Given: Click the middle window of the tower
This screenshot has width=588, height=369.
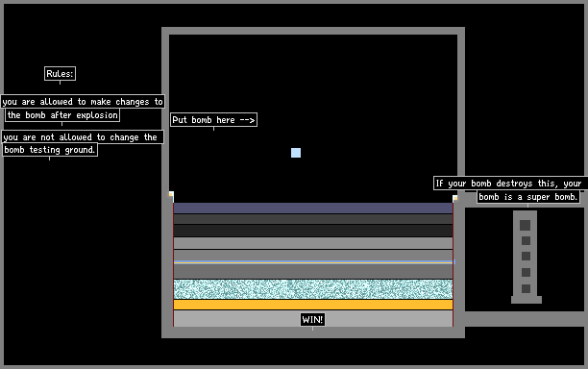Looking at the screenshot, I should point(526,257).
